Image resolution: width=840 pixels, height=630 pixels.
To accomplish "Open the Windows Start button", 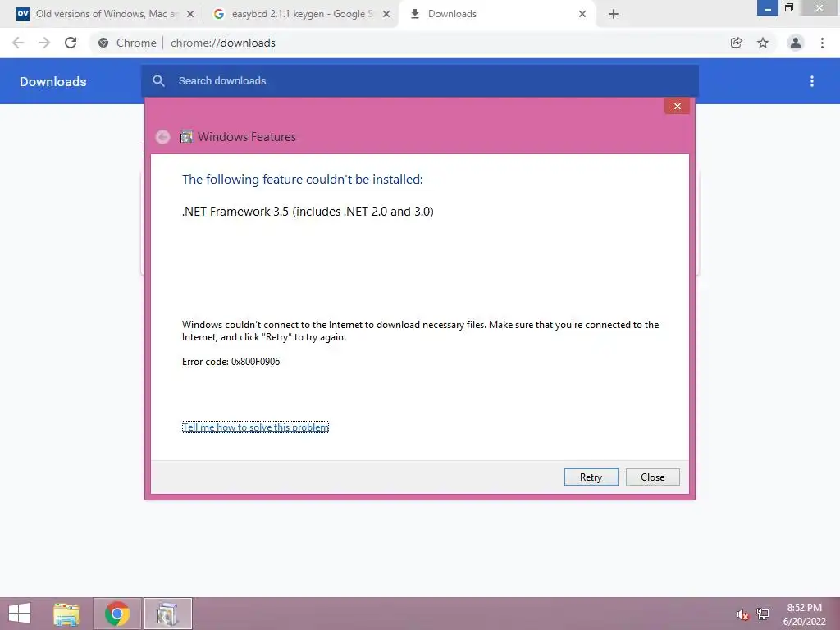I will (20, 614).
